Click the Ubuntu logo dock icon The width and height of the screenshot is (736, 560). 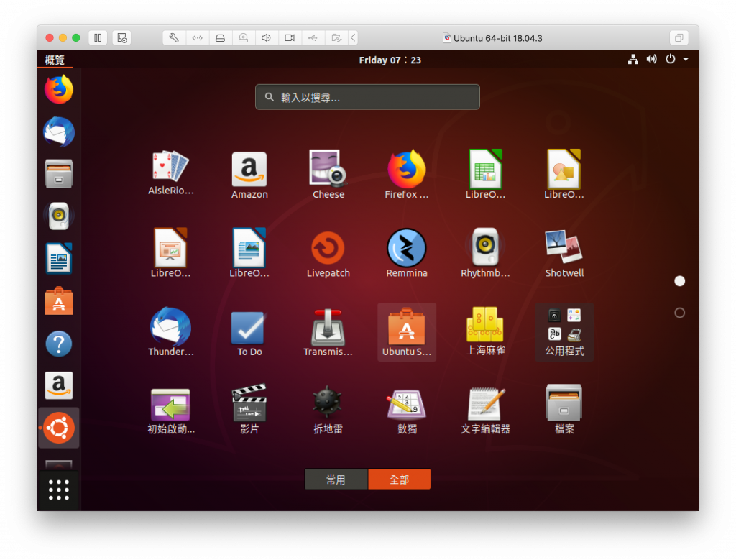[x=59, y=428]
